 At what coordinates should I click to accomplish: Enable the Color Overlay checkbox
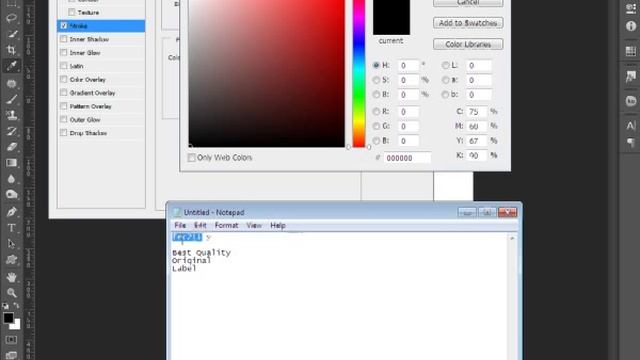point(64,79)
